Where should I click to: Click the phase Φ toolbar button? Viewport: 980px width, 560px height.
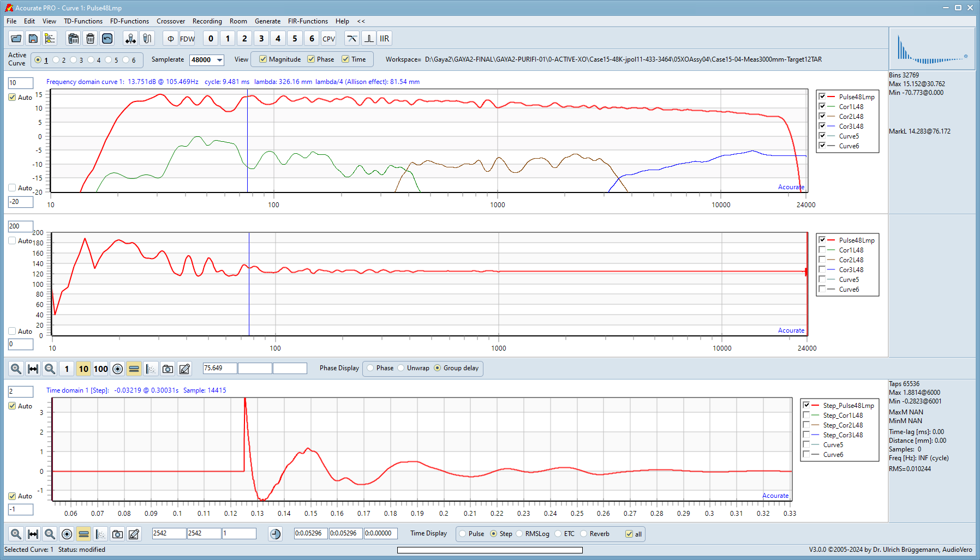point(171,39)
